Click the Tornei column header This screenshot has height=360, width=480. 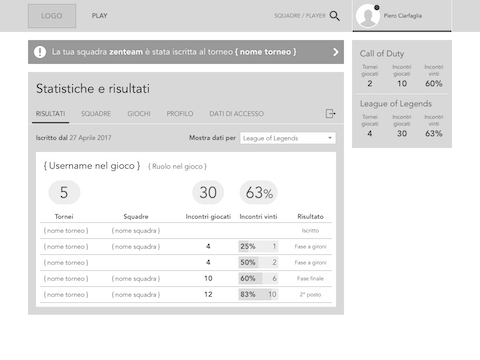tap(64, 217)
